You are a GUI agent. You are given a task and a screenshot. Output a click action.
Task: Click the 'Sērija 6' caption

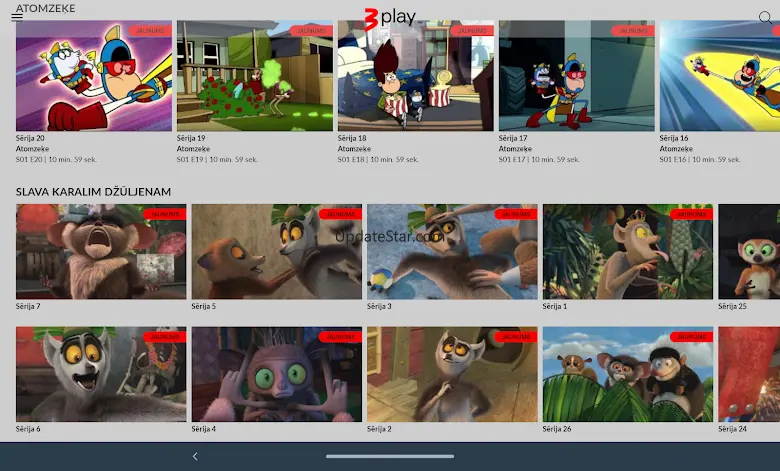tap(28, 429)
